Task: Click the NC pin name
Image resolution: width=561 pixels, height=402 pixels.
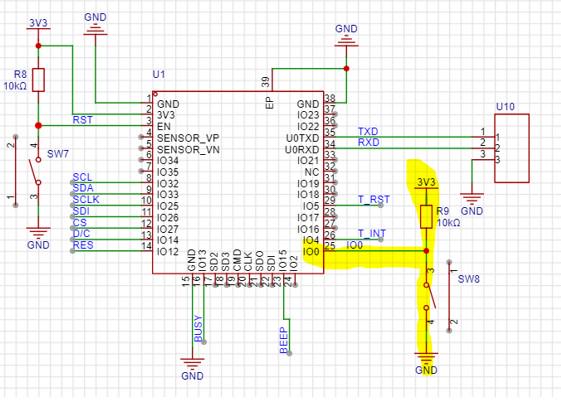Action: pos(312,172)
